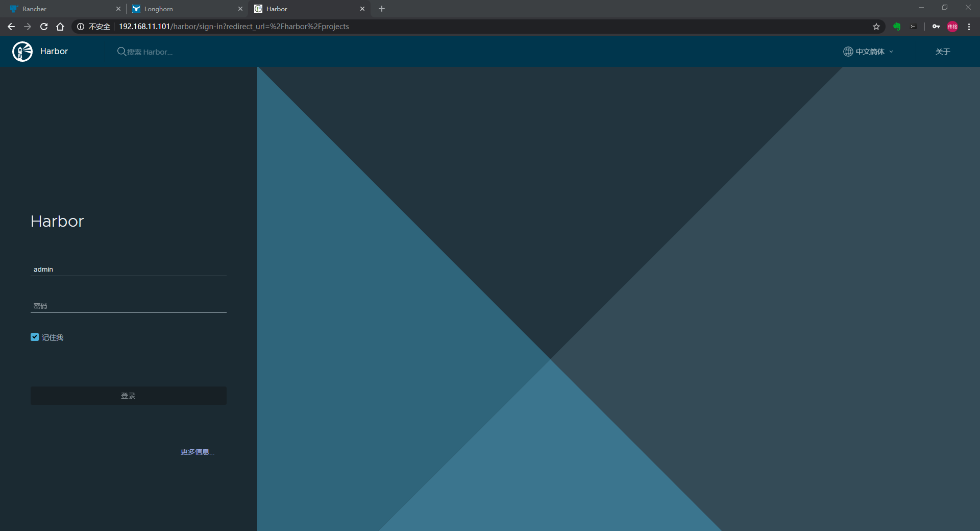
Task: Switch to the Rancher tab
Action: 64,9
